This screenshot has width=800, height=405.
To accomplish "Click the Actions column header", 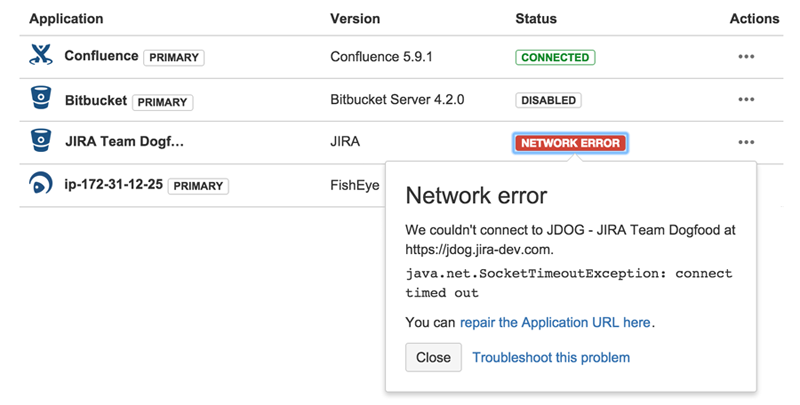I will pos(754,19).
